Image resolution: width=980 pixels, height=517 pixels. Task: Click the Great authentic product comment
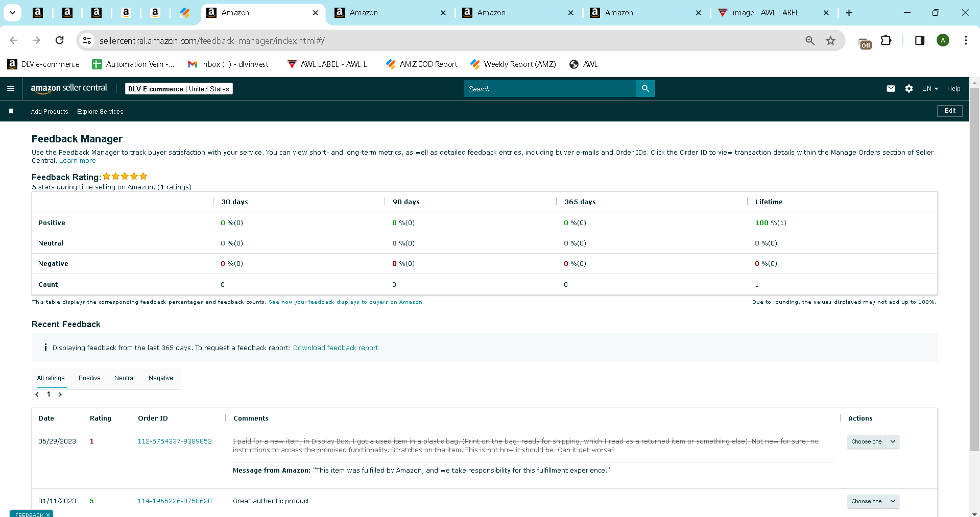click(x=271, y=501)
